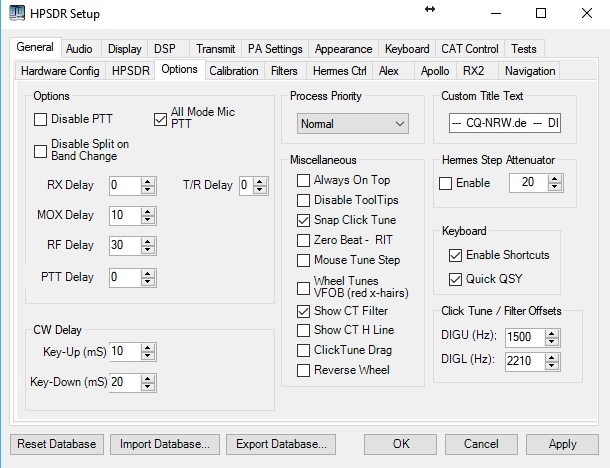
Task: Go to Calibration sub-tab
Action: 234,71
